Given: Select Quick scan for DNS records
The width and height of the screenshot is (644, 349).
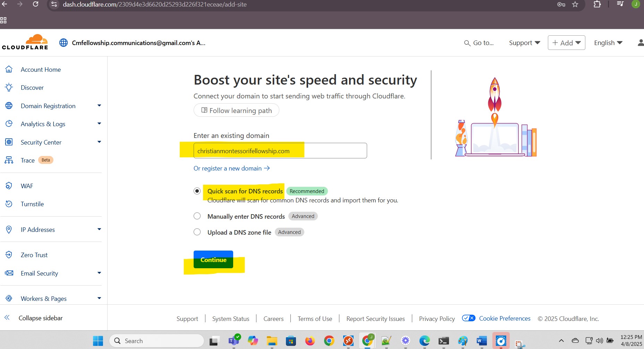Looking at the screenshot, I should [197, 191].
